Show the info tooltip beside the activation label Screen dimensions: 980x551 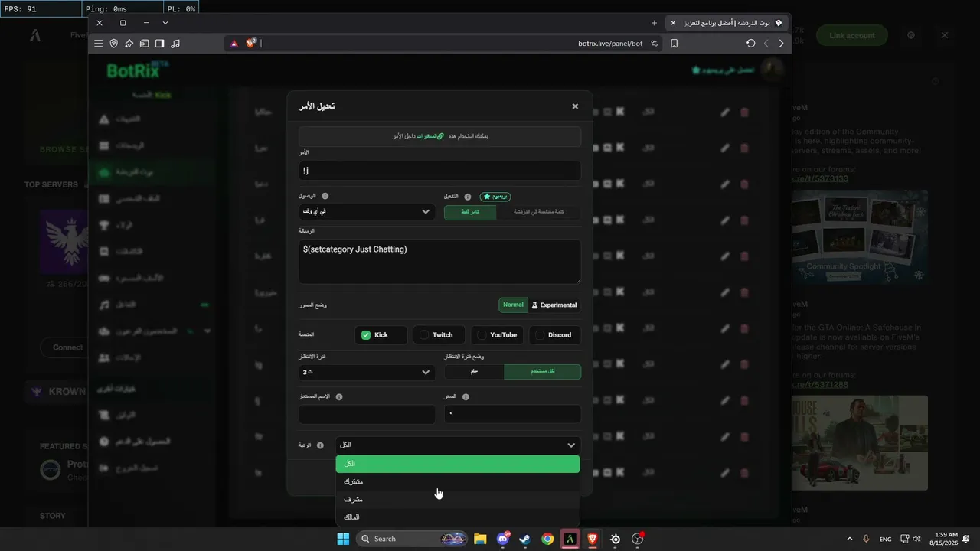pos(468,197)
